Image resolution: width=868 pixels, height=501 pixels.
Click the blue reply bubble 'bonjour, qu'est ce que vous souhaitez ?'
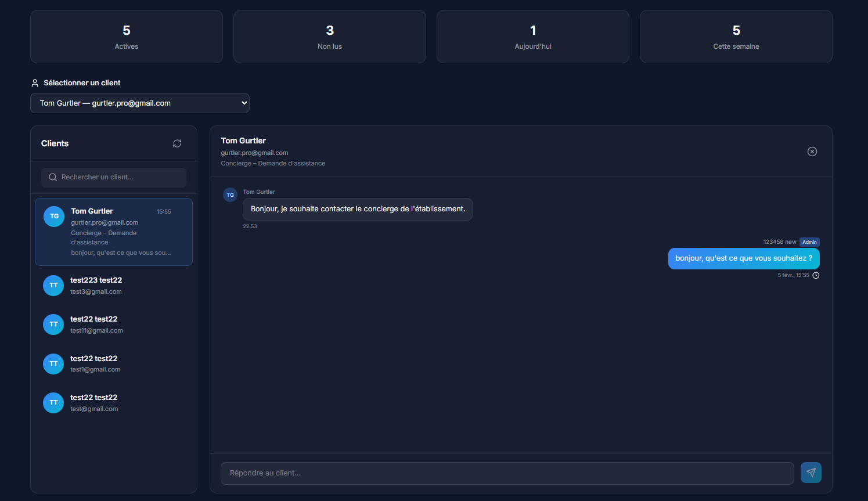[x=744, y=258]
